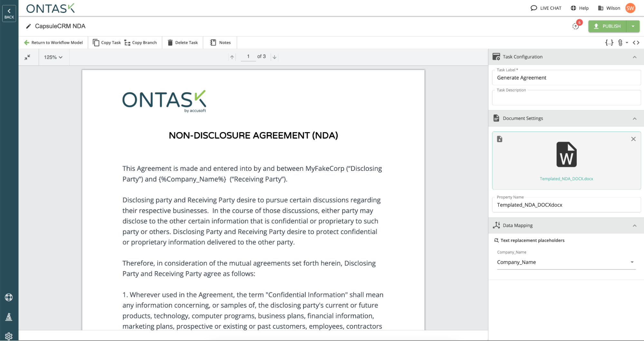
Task: Open Notes from the toolbar
Action: (221, 43)
